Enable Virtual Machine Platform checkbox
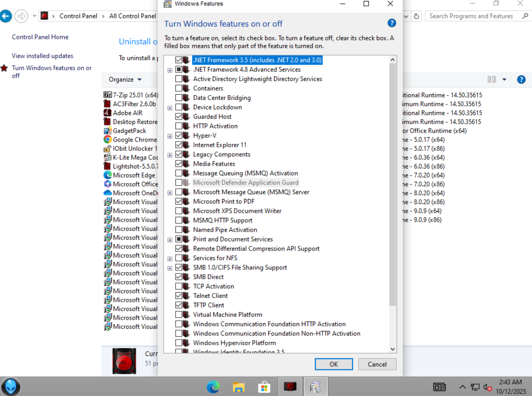The width and height of the screenshot is (532, 396). pyautogui.click(x=179, y=315)
